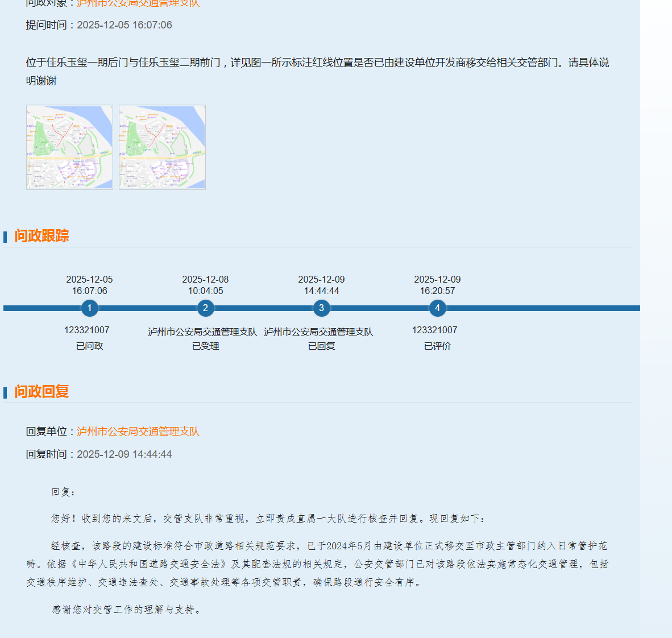Click the 已问政 status label
The image size is (672, 638).
pyautogui.click(x=89, y=346)
